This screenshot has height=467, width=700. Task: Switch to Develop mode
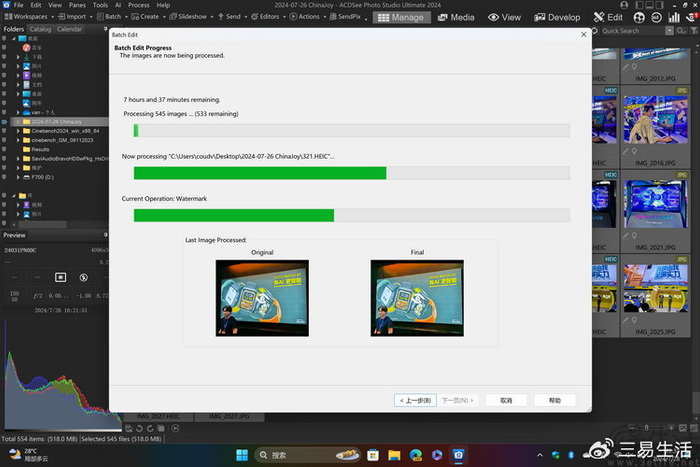point(558,17)
